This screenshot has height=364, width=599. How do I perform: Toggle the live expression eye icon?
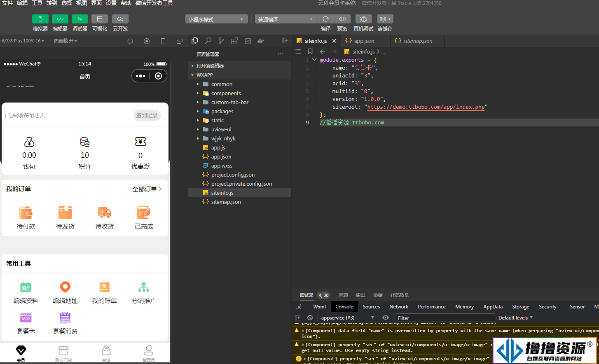386,318
